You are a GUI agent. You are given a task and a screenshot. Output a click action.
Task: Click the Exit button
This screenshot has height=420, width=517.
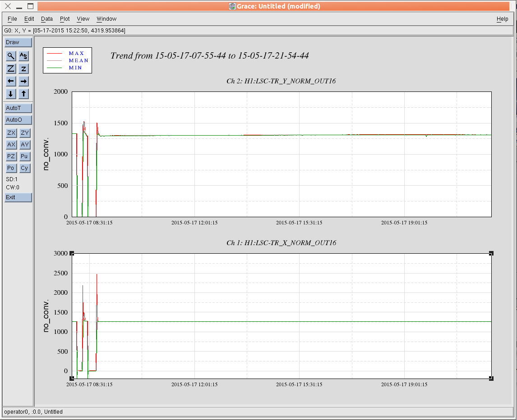(18, 197)
